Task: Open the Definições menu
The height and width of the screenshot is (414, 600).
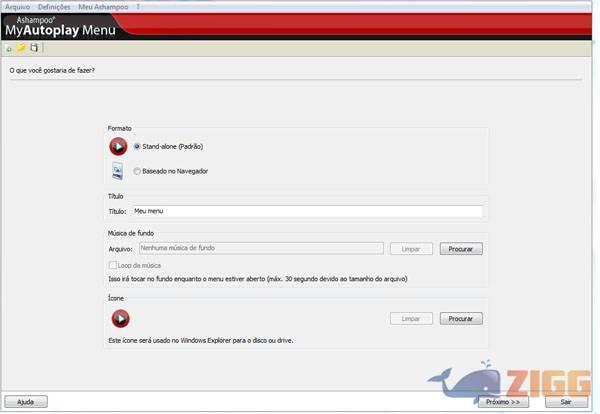Action: (54, 7)
